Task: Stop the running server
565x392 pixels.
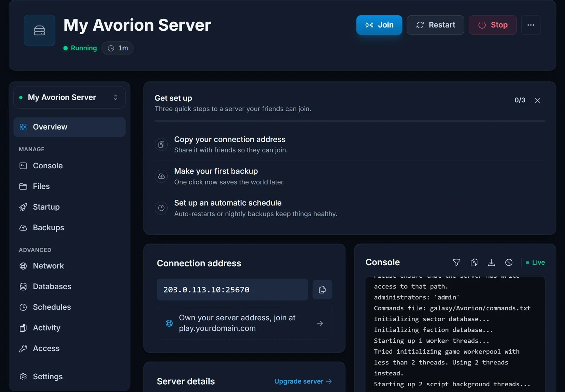Action: (x=493, y=25)
